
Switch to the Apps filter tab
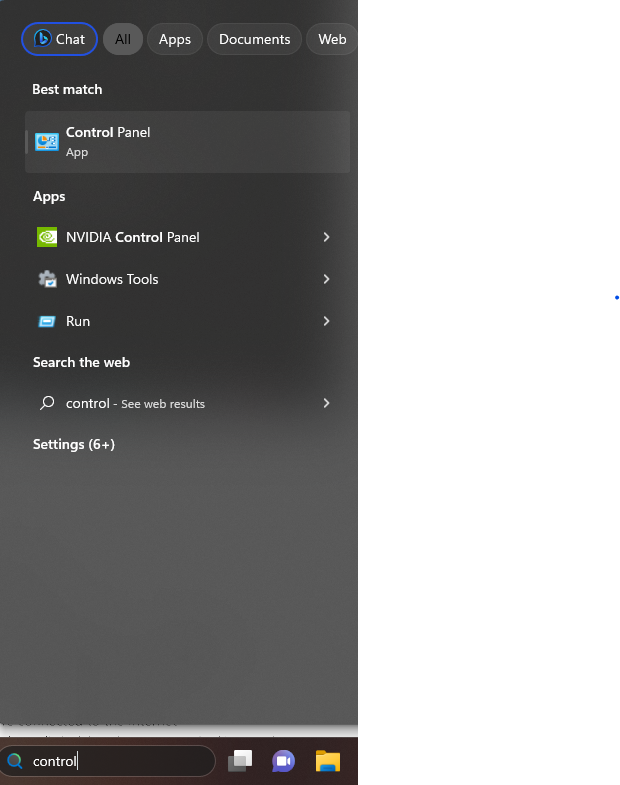pos(175,39)
